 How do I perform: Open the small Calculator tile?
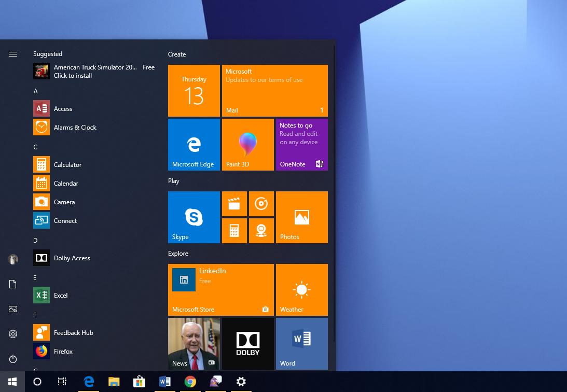(x=234, y=231)
